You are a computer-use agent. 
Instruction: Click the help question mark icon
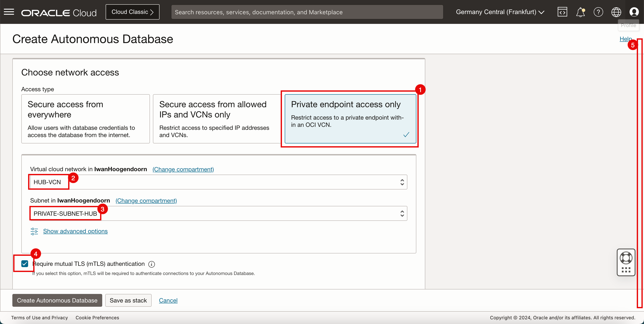tap(598, 12)
